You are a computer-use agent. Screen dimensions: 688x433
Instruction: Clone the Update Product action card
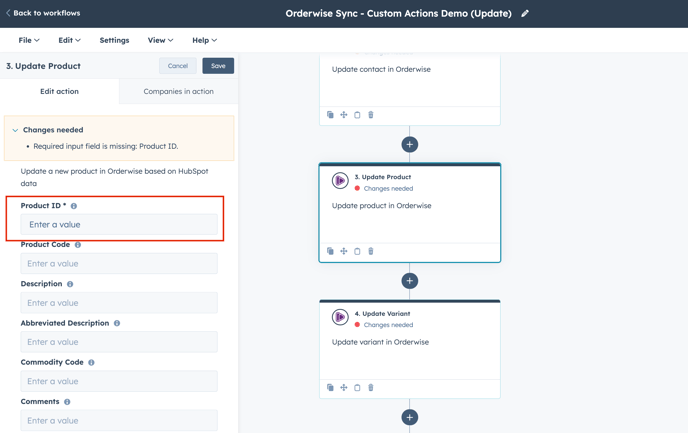pyautogui.click(x=330, y=251)
